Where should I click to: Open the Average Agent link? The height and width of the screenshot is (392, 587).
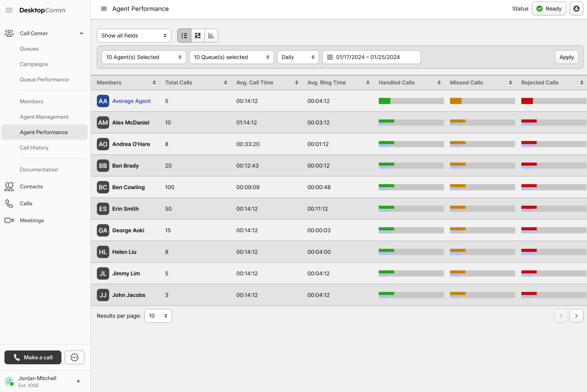(x=131, y=101)
